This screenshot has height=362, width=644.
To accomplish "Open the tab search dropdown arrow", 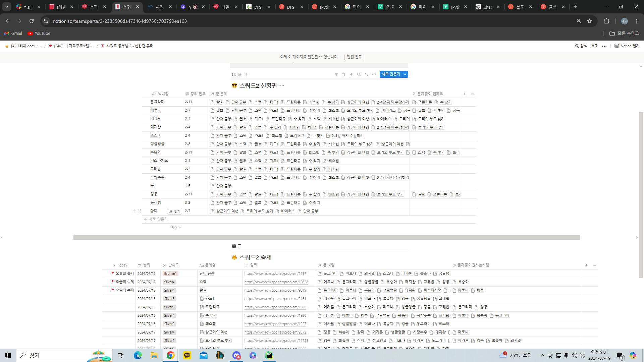I will [7, 7].
